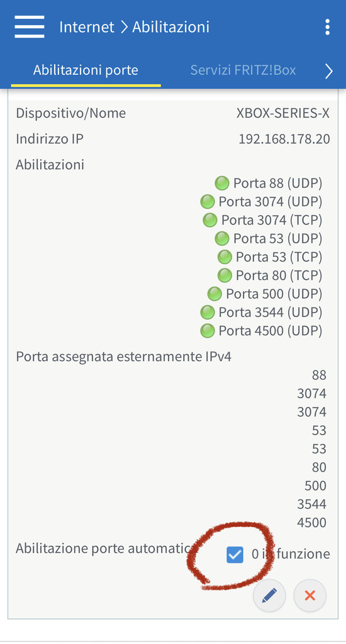This screenshot has height=644, width=346.
Task: Click the green status dot for Porta 3074 (TCP)
Action: click(x=209, y=220)
